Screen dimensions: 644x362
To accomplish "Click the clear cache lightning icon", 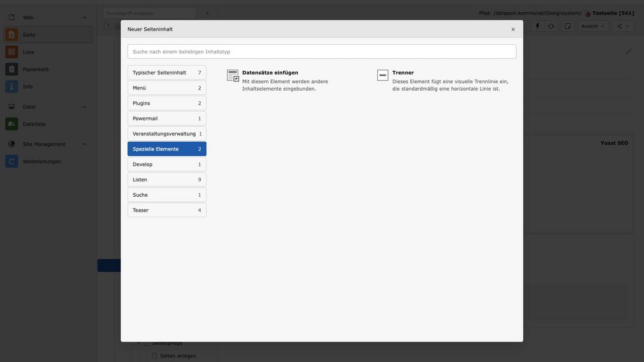I will pyautogui.click(x=538, y=26).
